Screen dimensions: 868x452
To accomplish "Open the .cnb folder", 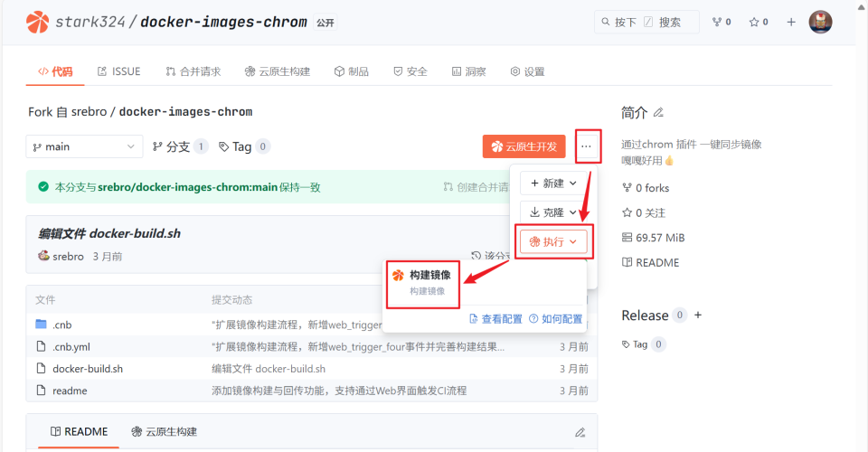I will click(62, 325).
